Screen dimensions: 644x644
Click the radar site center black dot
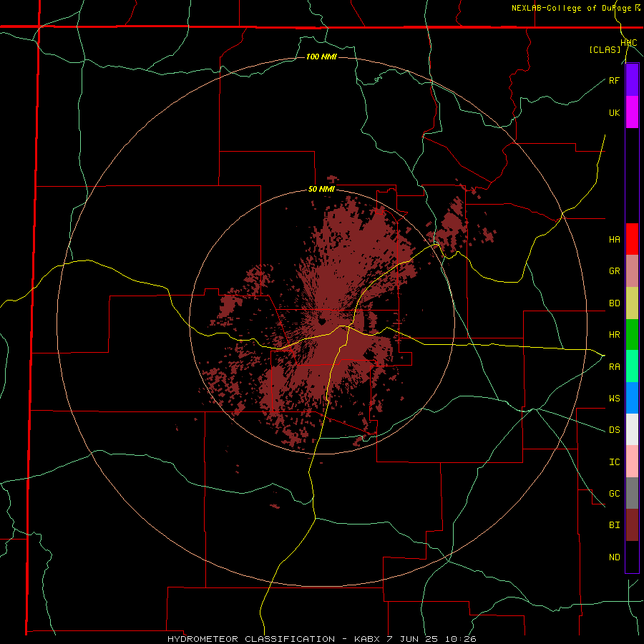coord(322,321)
